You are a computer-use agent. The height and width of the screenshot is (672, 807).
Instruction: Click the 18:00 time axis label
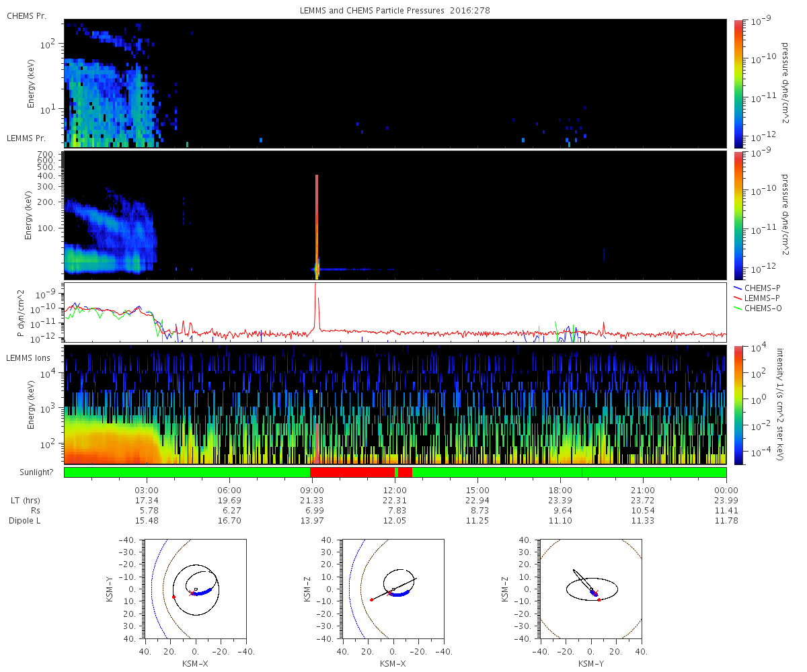[x=560, y=490]
